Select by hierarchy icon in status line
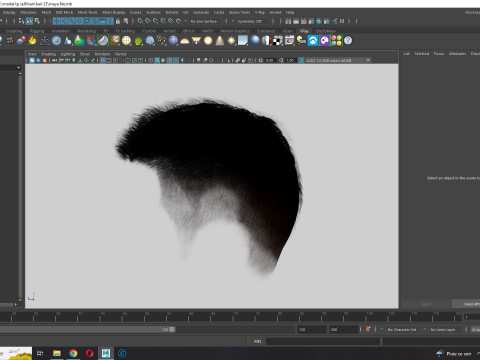This screenshot has width=480, height=360. pos(22,21)
